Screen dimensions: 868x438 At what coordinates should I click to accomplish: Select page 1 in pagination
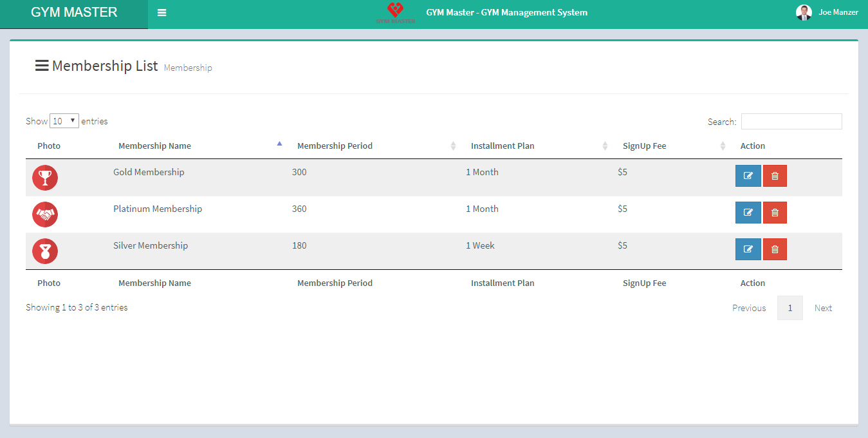pyautogui.click(x=790, y=308)
